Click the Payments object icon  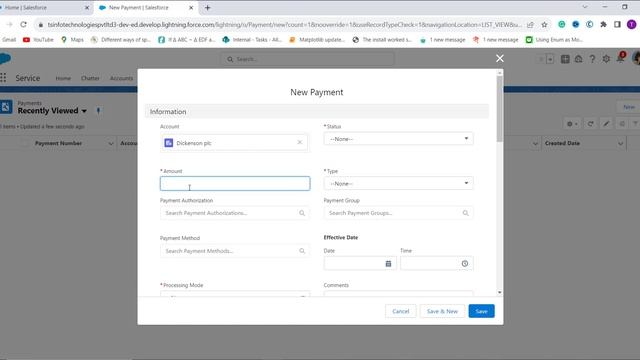coord(6,107)
